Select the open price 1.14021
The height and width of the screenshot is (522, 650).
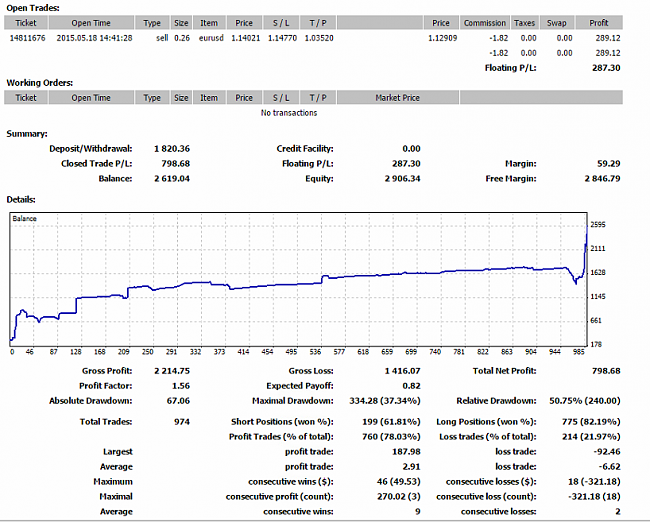click(x=245, y=38)
